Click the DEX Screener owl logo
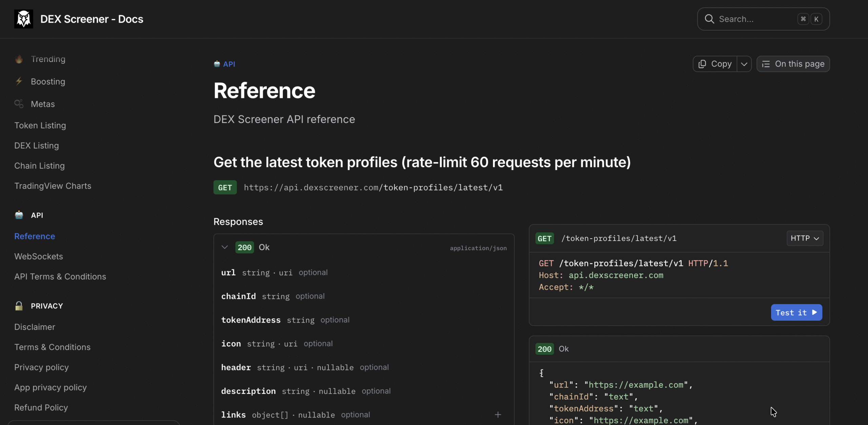The width and height of the screenshot is (868, 425). pyautogui.click(x=24, y=19)
